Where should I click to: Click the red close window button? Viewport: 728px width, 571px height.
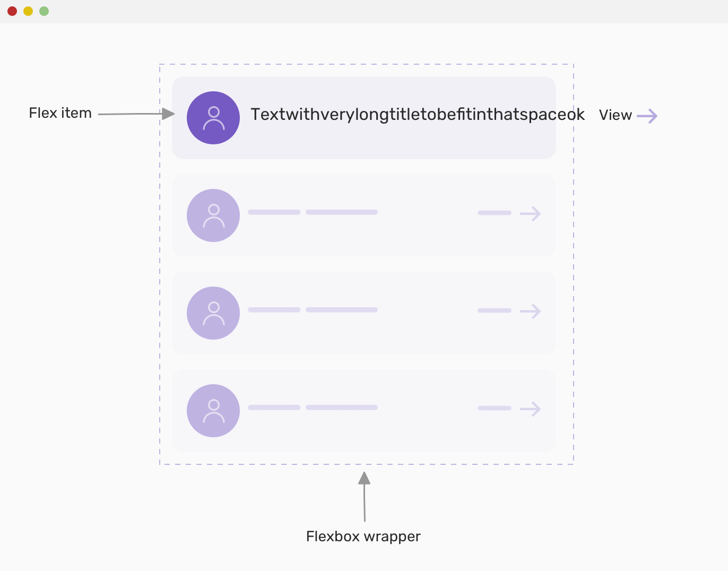12,11
